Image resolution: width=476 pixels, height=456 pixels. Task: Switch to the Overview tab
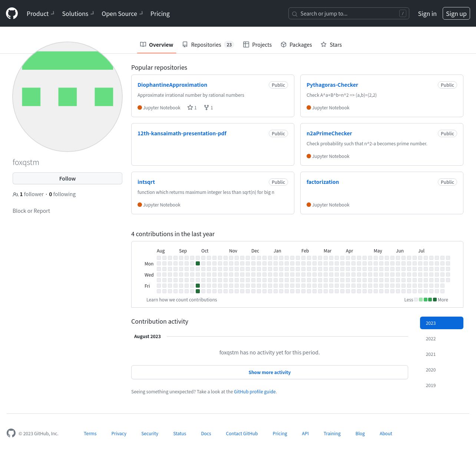click(156, 44)
